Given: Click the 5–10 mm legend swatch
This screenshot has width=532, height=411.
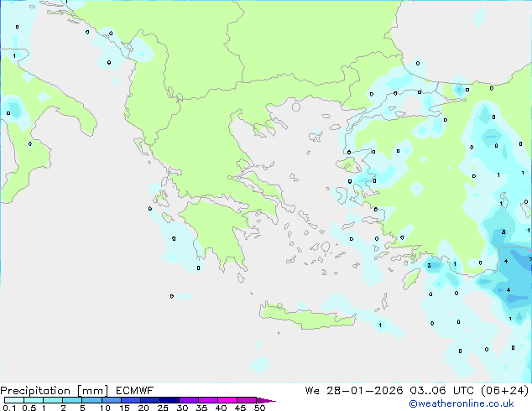Looking at the screenshot, I should pos(92,400).
